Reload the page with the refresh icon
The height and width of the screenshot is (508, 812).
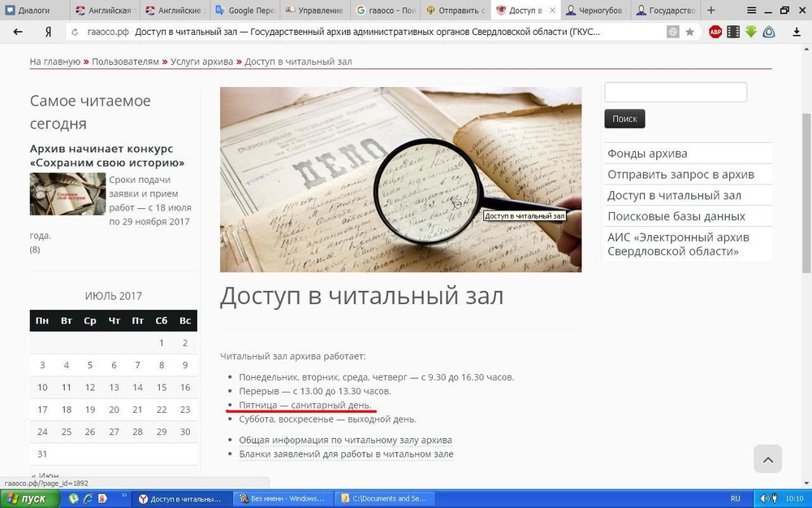tap(75, 33)
